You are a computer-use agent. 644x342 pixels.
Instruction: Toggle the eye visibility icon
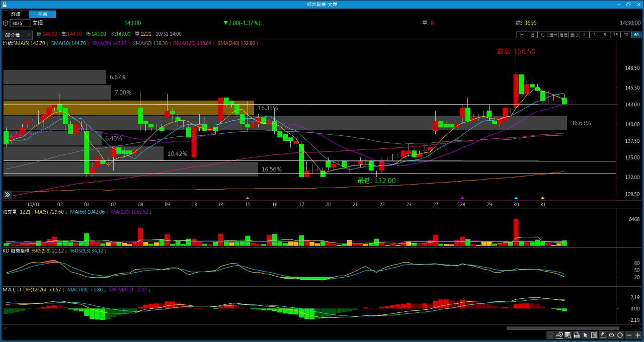[612, 335]
